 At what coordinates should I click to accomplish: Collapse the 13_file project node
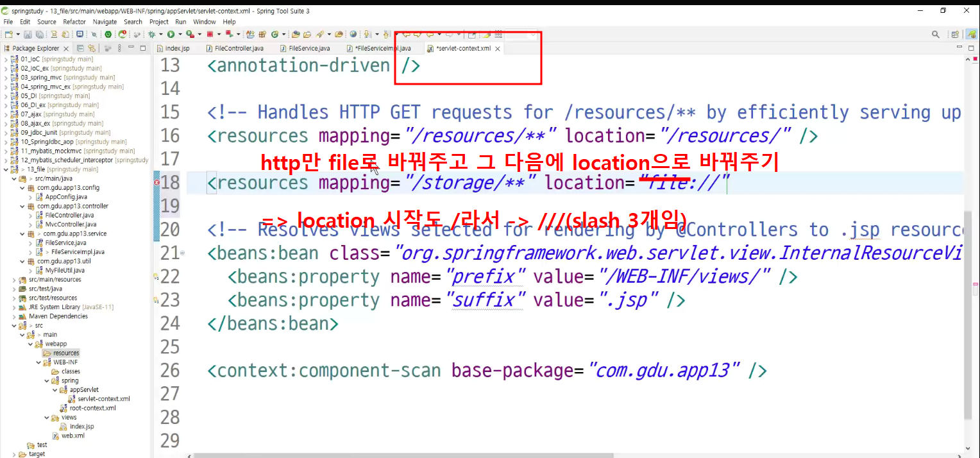[x=6, y=169]
